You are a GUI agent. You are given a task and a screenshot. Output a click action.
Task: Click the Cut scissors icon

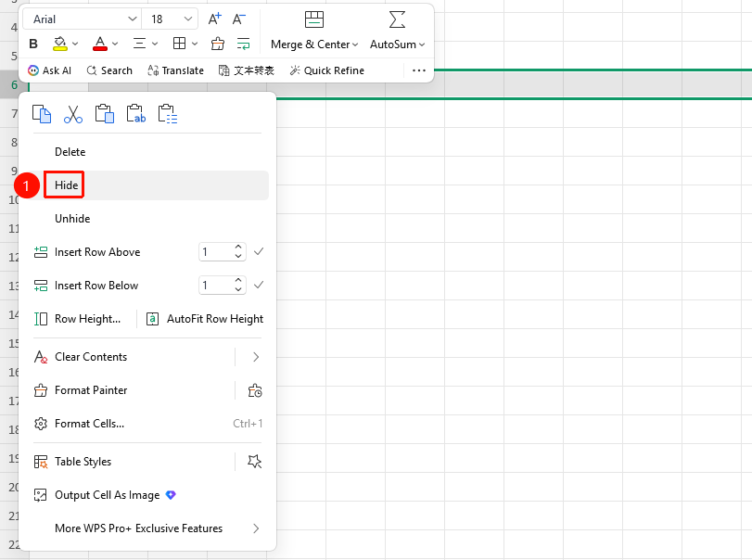73,114
